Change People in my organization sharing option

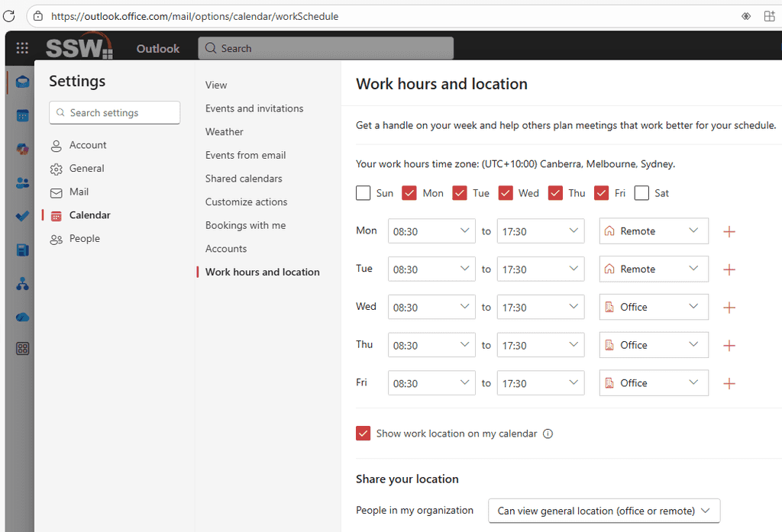(603, 511)
